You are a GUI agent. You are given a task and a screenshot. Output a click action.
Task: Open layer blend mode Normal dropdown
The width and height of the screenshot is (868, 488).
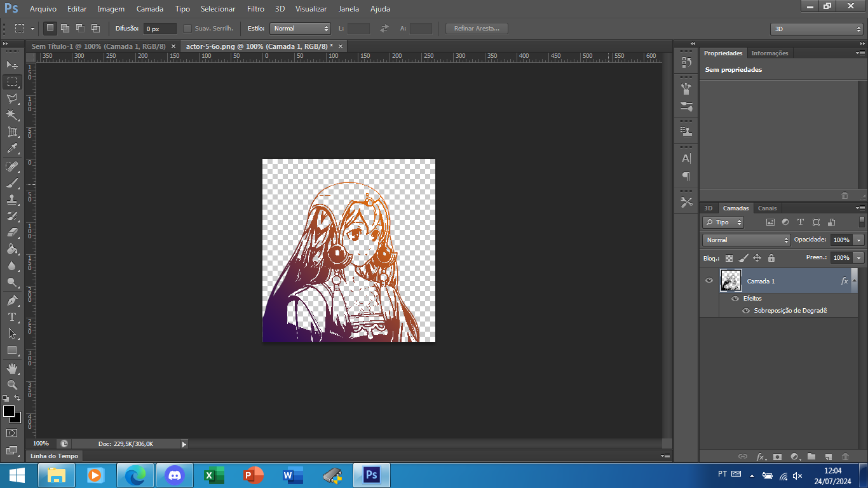point(746,240)
